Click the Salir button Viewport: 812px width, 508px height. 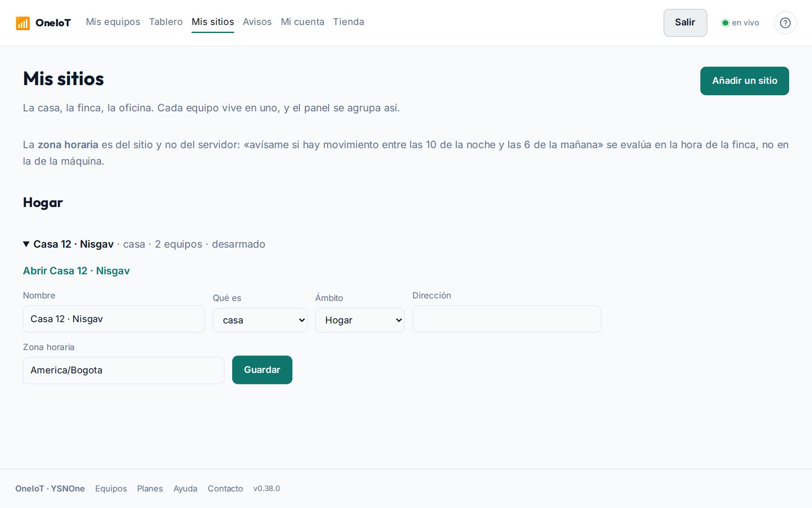tap(685, 23)
